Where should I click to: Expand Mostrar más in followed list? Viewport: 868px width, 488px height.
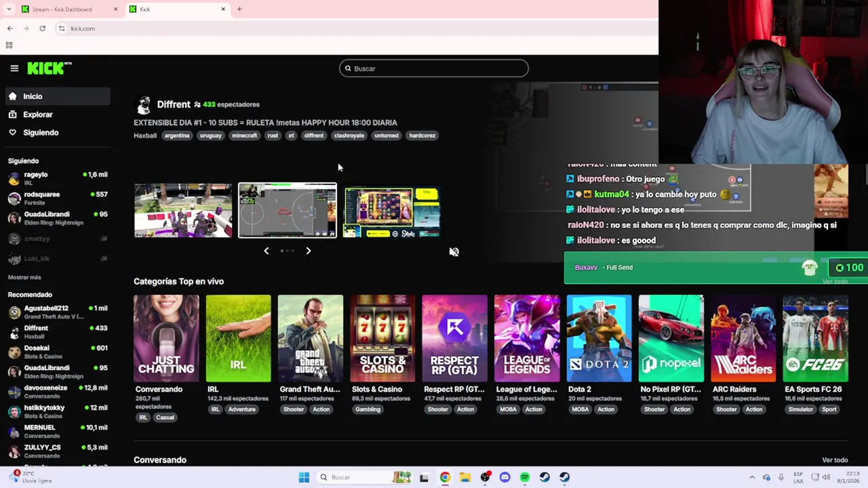coord(24,277)
